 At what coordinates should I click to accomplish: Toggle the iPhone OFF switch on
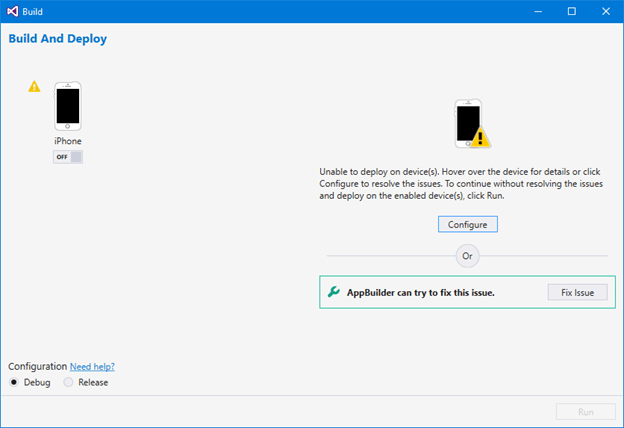pyautogui.click(x=68, y=157)
